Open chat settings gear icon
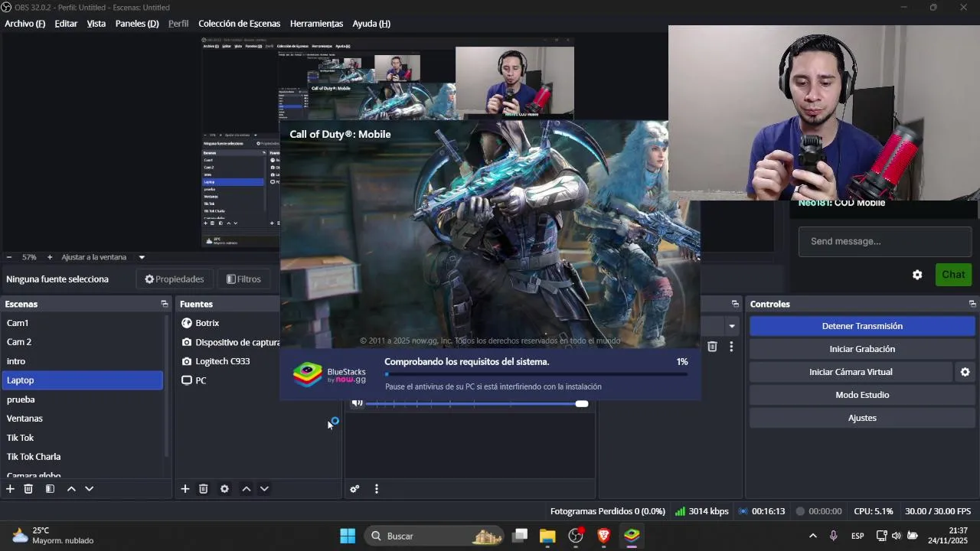 (917, 275)
